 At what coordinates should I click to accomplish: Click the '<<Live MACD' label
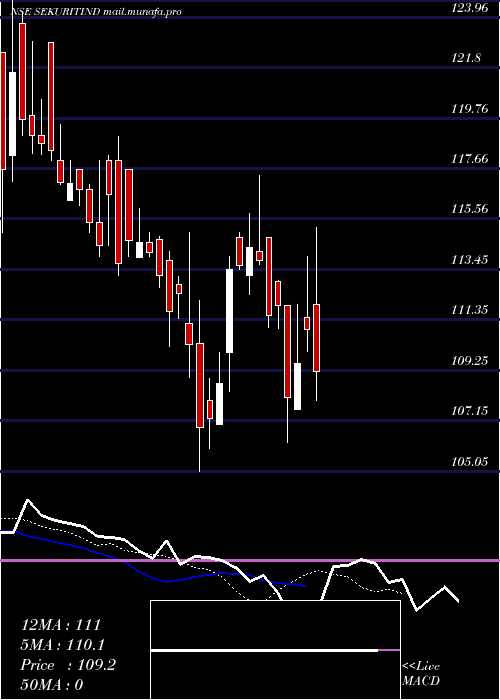(421, 674)
